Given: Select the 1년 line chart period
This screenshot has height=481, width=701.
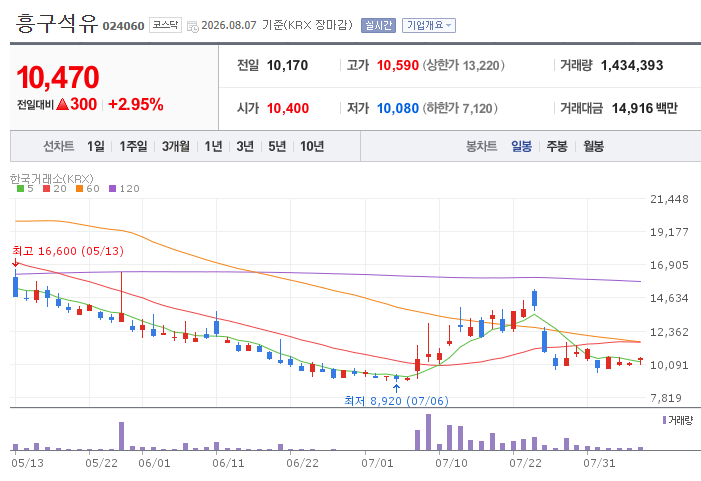Looking at the screenshot, I should [x=213, y=146].
